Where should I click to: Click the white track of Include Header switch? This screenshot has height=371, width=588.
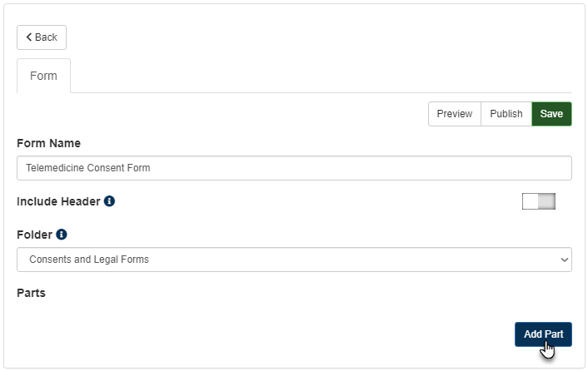tap(530, 201)
